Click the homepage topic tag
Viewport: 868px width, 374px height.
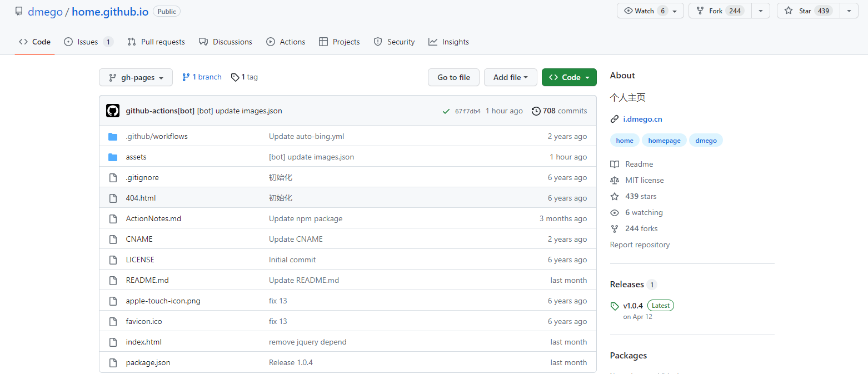[x=665, y=141]
